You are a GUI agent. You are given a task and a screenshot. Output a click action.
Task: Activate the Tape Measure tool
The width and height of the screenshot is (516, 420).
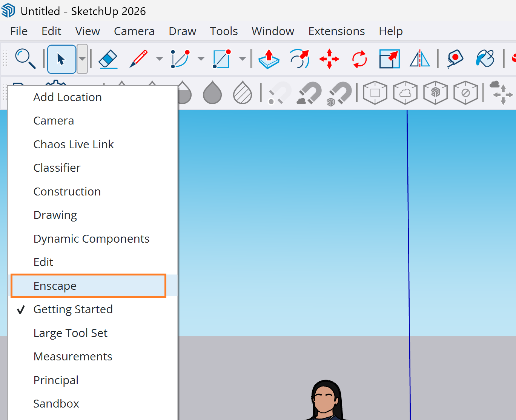point(455,59)
